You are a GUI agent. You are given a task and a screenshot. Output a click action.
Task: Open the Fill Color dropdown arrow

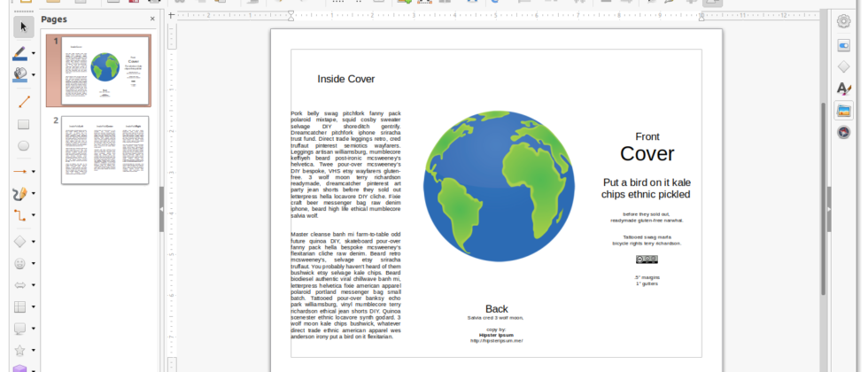tap(34, 76)
